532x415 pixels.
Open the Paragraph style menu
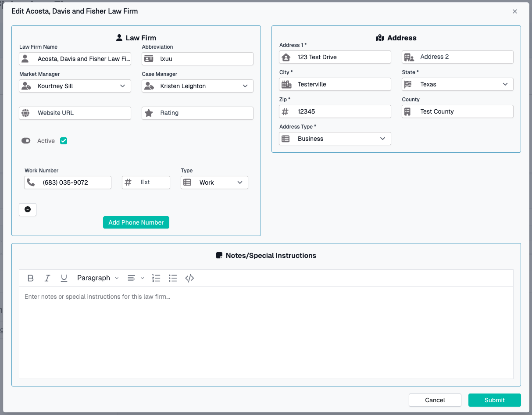(x=98, y=278)
